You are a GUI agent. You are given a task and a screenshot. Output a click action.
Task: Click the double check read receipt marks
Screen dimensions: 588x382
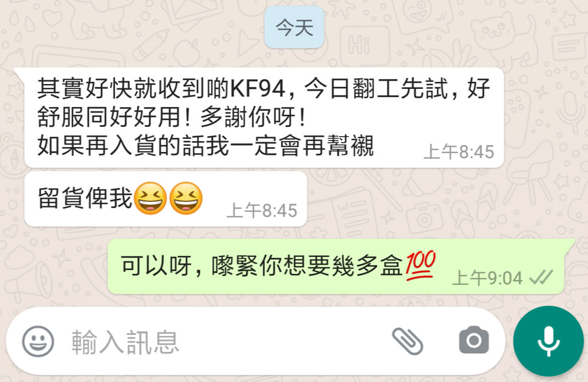[x=541, y=278]
